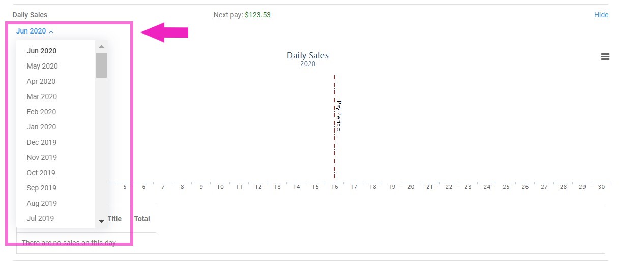Select Oct 2019 month option
Image resolution: width=644 pixels, height=261 pixels.
point(41,173)
